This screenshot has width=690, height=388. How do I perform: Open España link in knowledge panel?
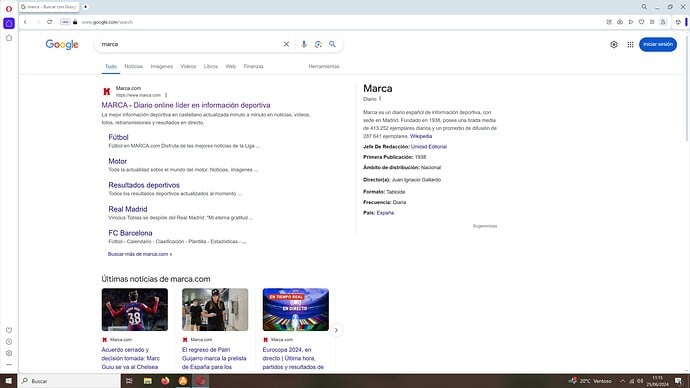click(385, 213)
